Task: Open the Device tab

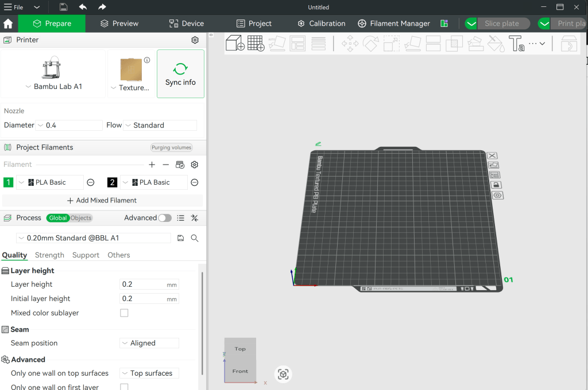Action: (x=187, y=24)
